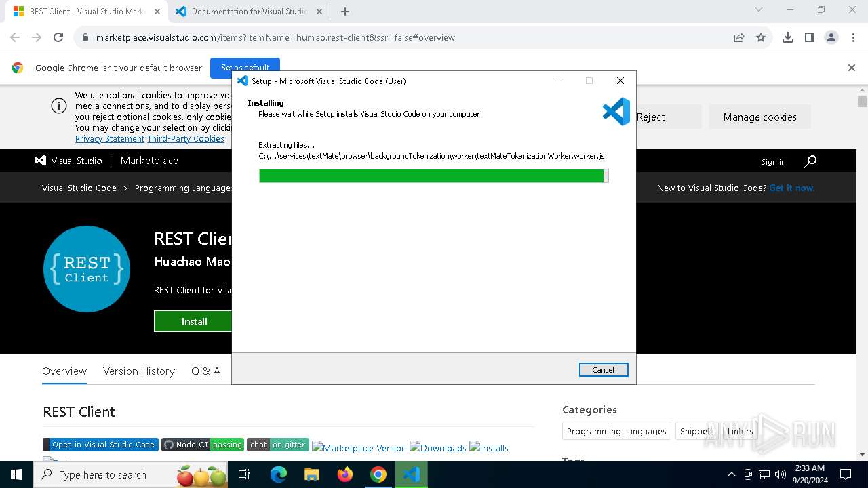Switch to the Version History tab
This screenshot has width=868, height=488.
pos(139,371)
